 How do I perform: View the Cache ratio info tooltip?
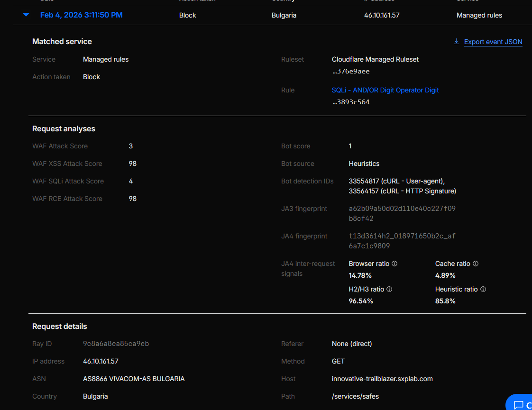coord(476,263)
